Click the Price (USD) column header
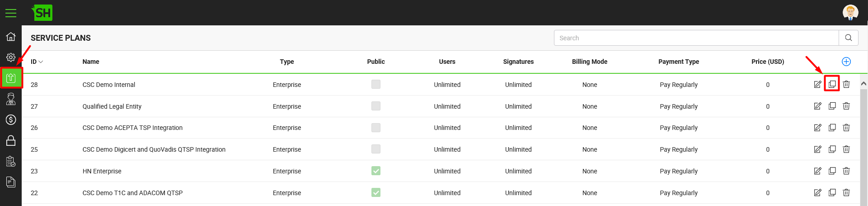The width and height of the screenshot is (868, 206). (768, 62)
